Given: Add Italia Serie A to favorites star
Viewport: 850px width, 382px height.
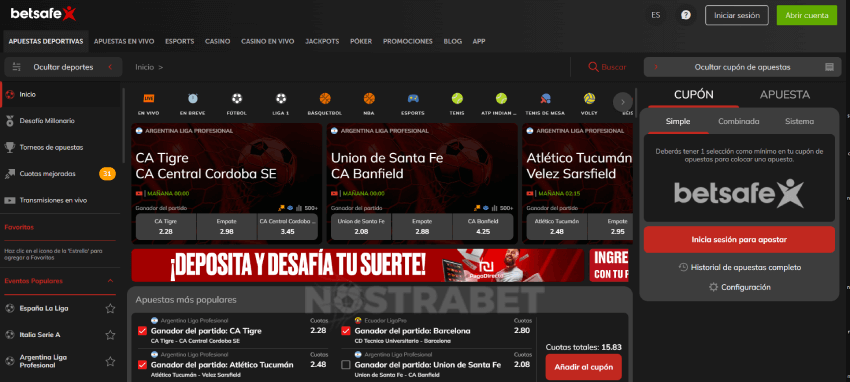Looking at the screenshot, I should click(110, 335).
